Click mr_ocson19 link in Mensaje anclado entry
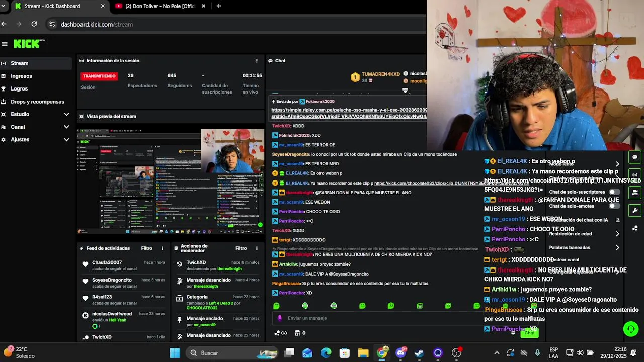The width and height of the screenshot is (644, 362). (x=205, y=325)
